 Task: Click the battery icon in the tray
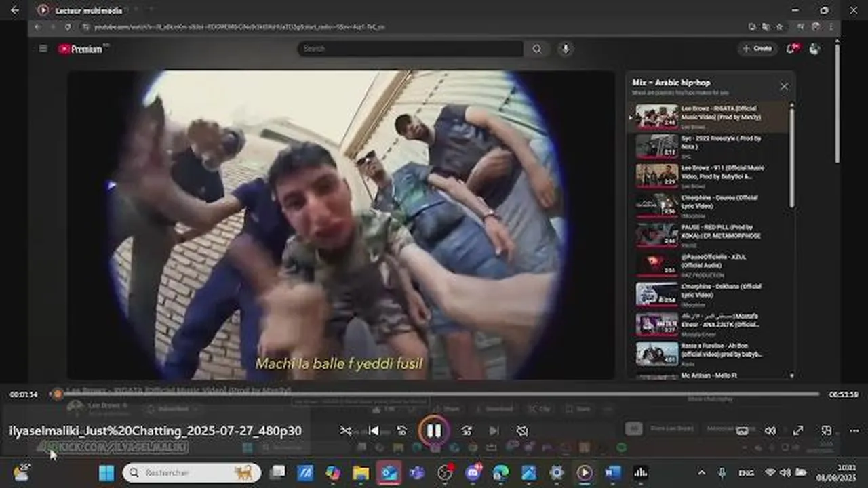[801, 472]
